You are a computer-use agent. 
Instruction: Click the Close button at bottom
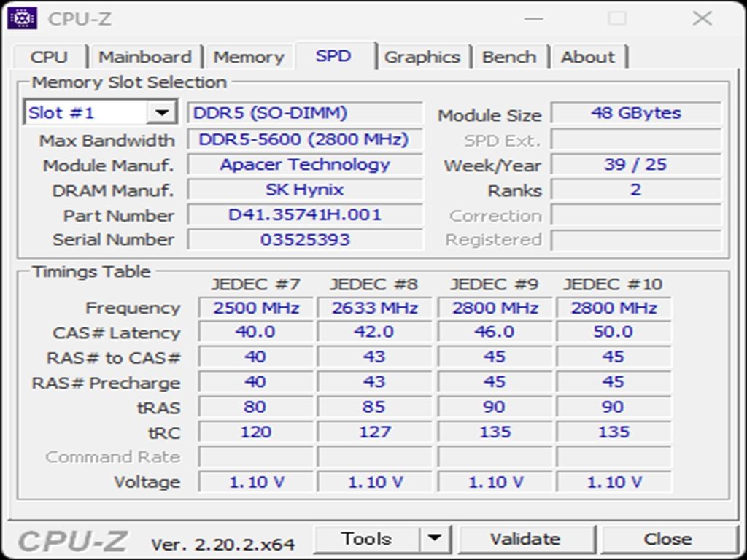pyautogui.click(x=668, y=539)
